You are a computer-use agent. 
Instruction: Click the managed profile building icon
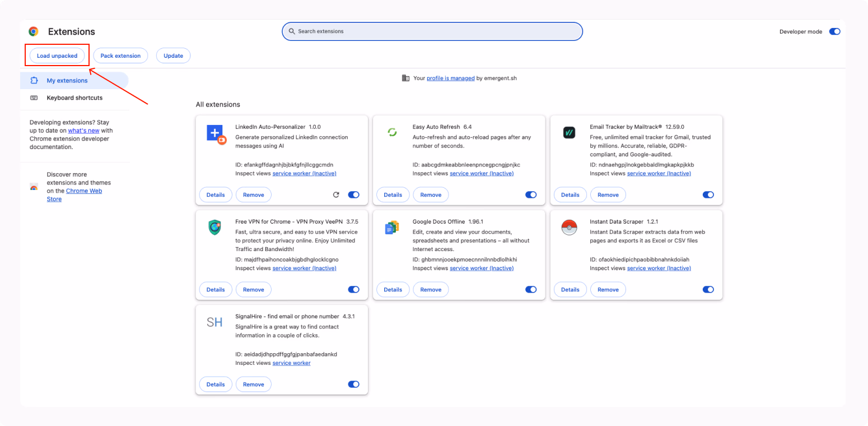(406, 78)
